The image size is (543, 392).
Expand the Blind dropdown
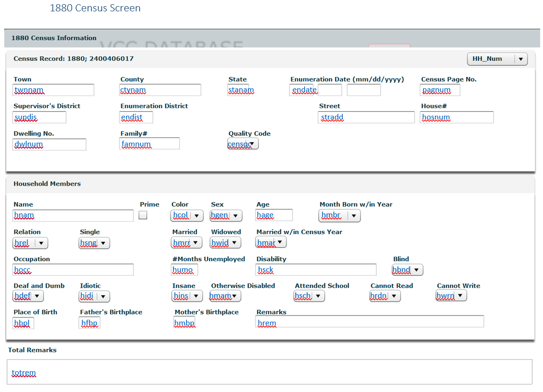pyautogui.click(x=407, y=270)
